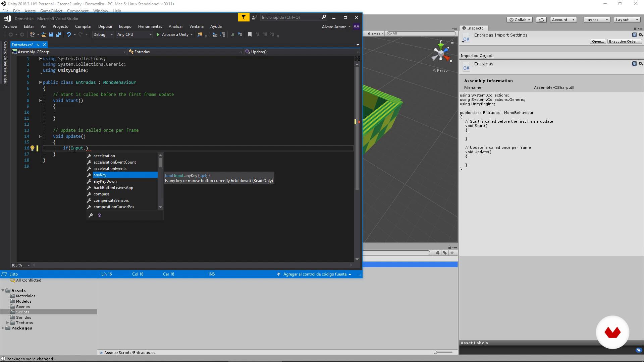The image size is (644, 362).
Task: Expand the Texturas folder in Assets tree
Action: click(x=8, y=323)
